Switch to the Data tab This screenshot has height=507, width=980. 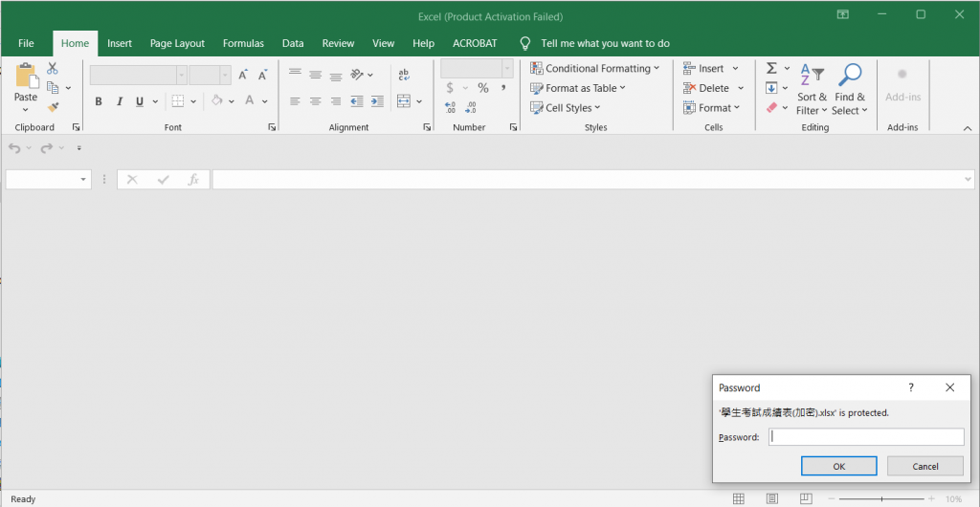(x=293, y=43)
